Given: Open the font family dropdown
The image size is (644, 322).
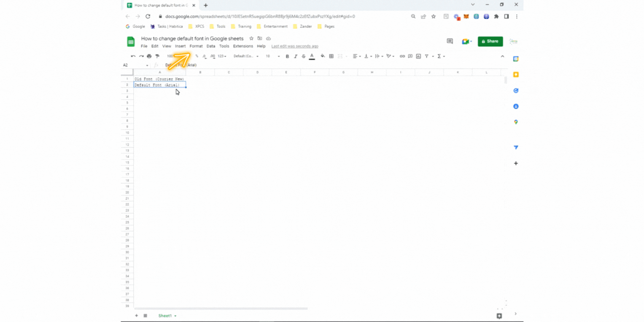Looking at the screenshot, I should (245, 56).
